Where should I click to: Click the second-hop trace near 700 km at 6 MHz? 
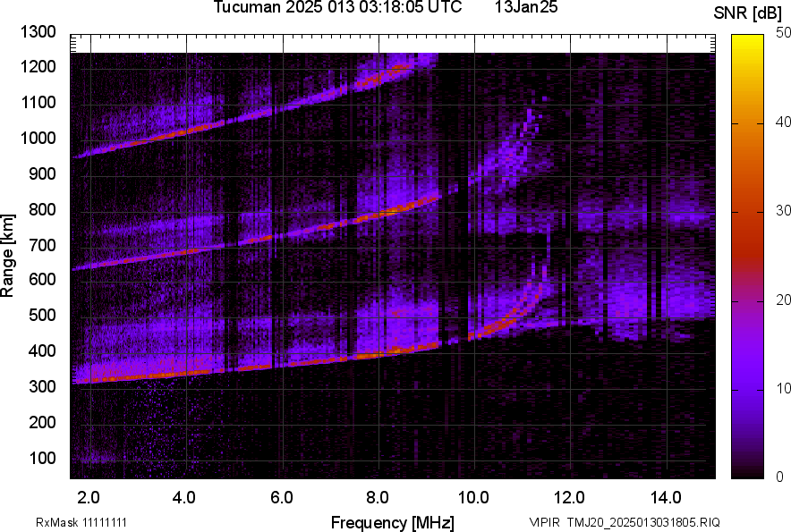pyautogui.click(x=282, y=236)
